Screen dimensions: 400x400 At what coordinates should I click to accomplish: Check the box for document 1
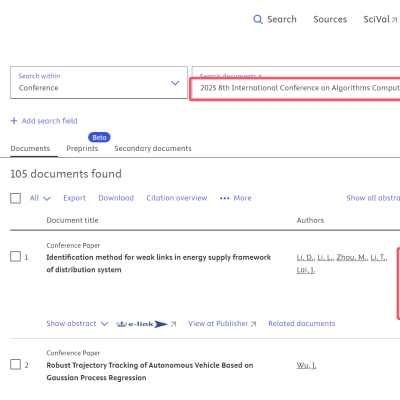click(15, 257)
